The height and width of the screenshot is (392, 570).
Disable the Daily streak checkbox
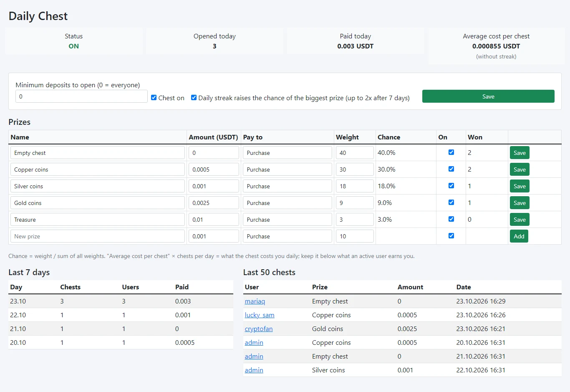194,98
